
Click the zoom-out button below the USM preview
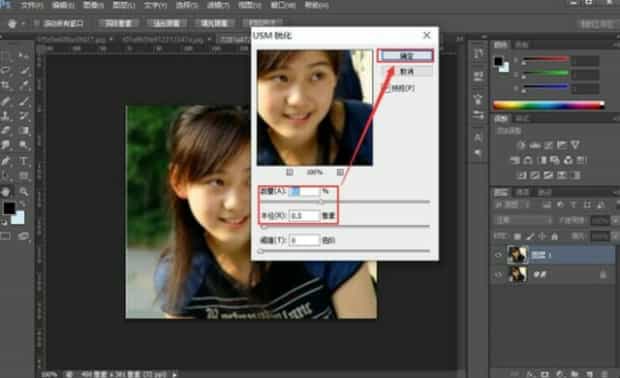click(290, 172)
